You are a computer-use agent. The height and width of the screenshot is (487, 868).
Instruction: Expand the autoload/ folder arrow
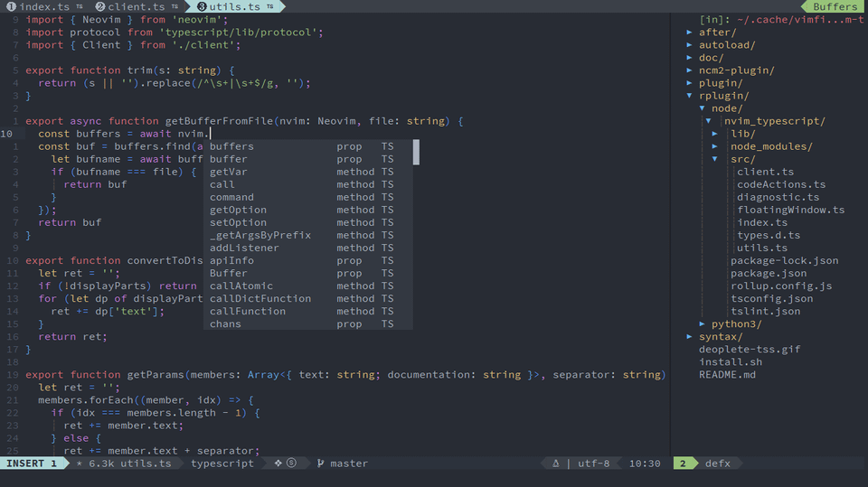click(689, 45)
